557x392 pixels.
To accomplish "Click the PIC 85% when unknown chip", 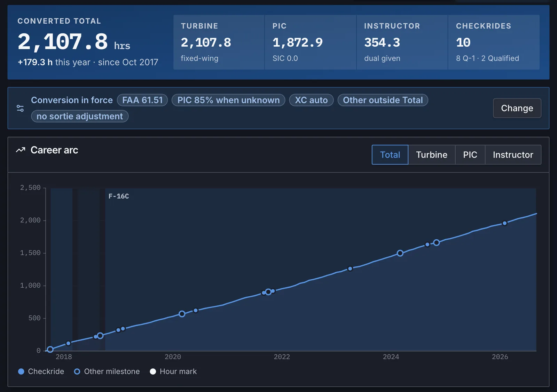I will click(228, 100).
